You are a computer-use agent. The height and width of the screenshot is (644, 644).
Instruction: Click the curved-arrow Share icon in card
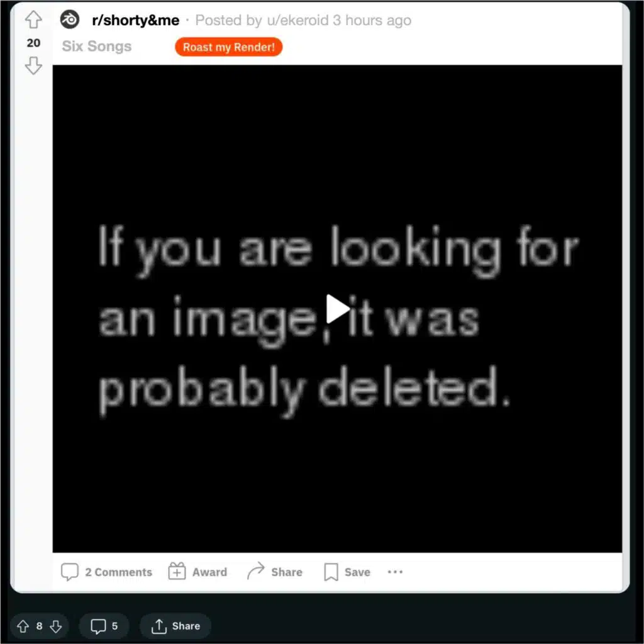[256, 571]
